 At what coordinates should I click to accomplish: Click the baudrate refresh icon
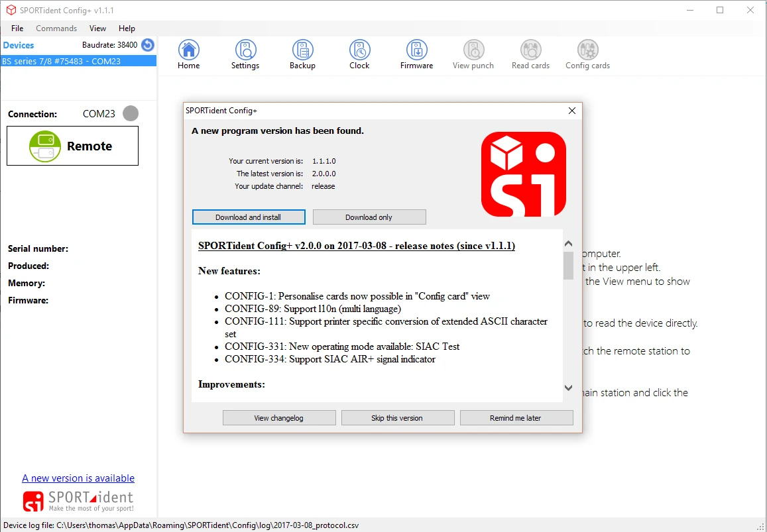click(x=148, y=45)
